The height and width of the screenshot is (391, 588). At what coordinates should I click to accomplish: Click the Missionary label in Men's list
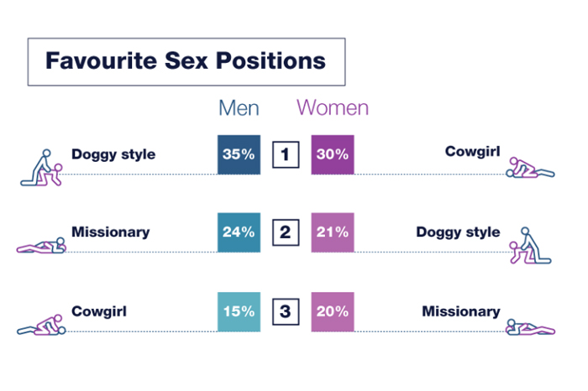[111, 232]
